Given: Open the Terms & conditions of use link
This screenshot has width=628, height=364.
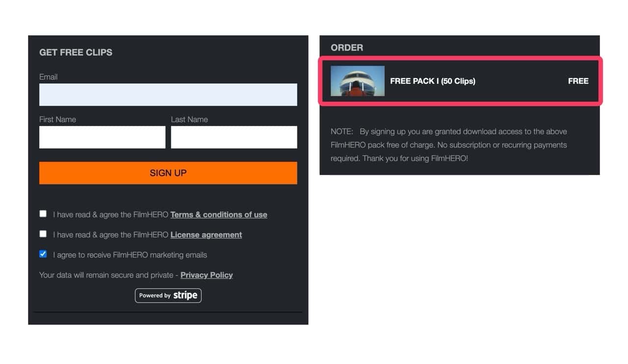Looking at the screenshot, I should pos(219,214).
